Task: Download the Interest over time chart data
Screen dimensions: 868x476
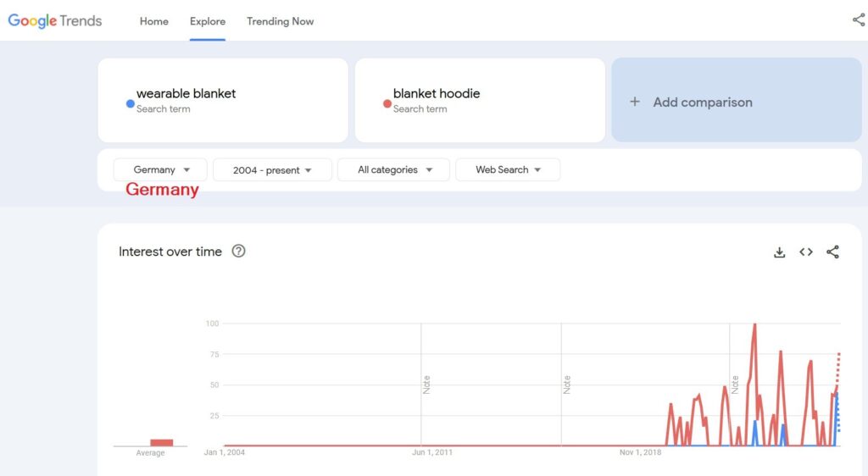Action: 779,252
